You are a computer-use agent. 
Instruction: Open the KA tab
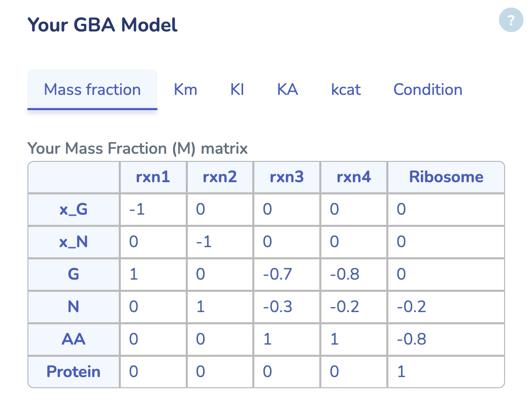[x=287, y=89]
